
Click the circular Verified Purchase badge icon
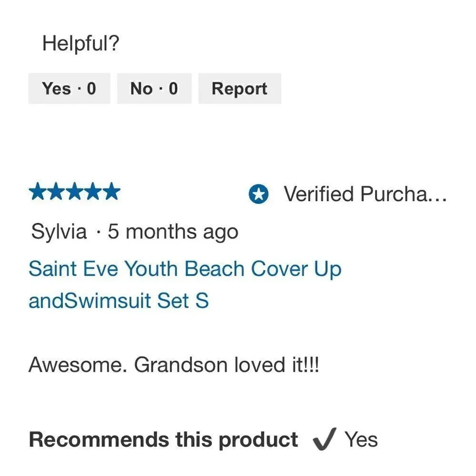tap(258, 194)
